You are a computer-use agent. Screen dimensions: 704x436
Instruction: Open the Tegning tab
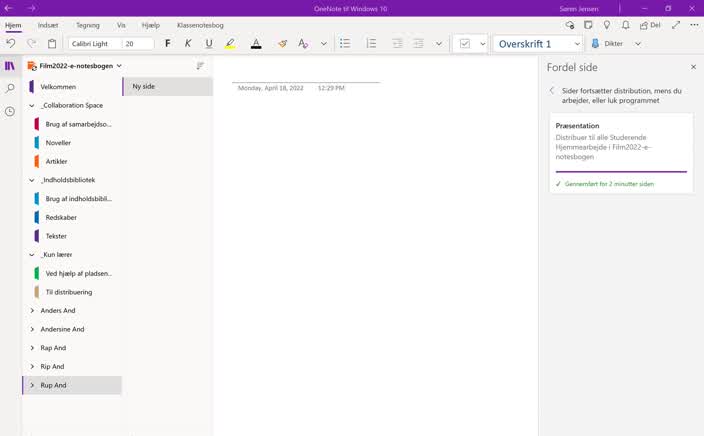coord(88,25)
